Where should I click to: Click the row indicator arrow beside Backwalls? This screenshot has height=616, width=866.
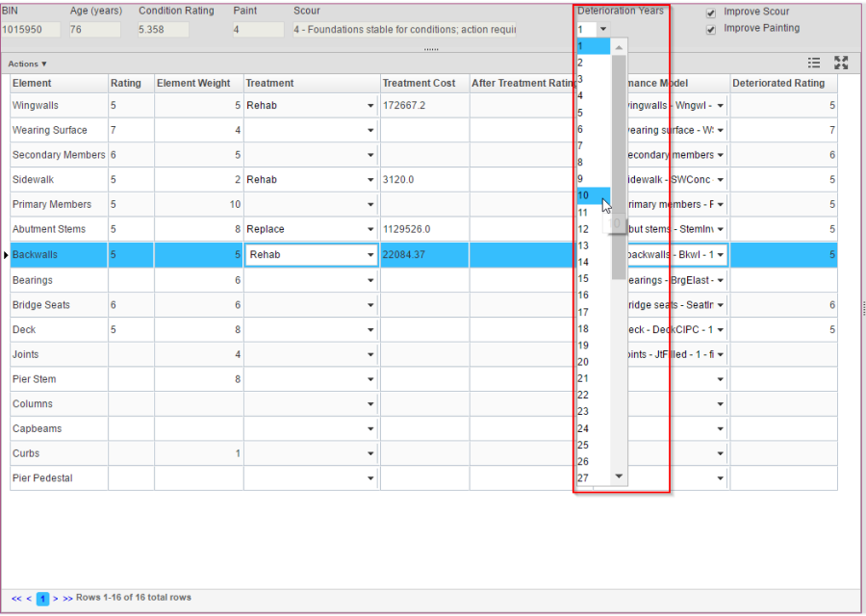point(6,255)
